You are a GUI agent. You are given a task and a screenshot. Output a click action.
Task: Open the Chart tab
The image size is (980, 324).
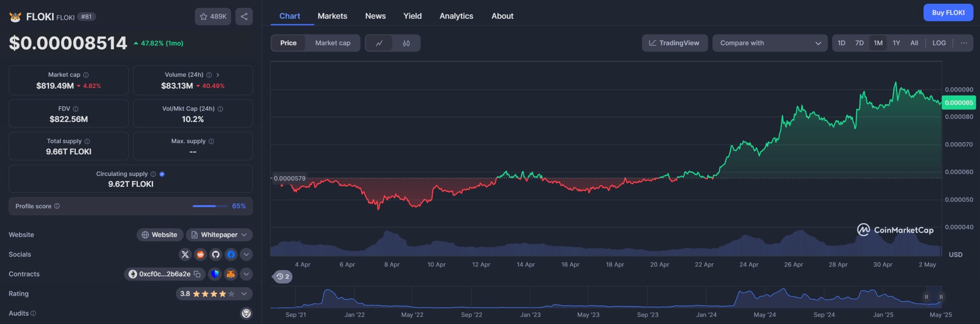click(x=290, y=16)
